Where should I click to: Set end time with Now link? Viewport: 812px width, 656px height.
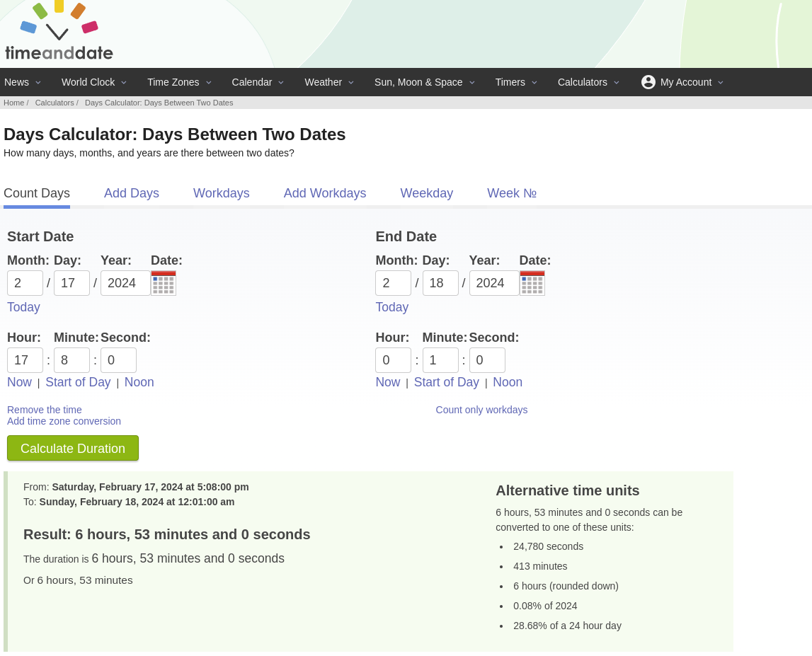point(388,382)
